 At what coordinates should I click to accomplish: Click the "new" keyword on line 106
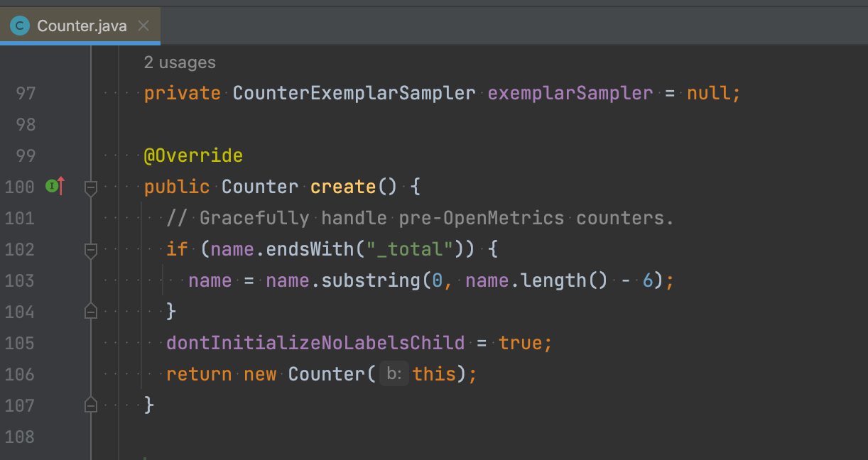point(260,374)
